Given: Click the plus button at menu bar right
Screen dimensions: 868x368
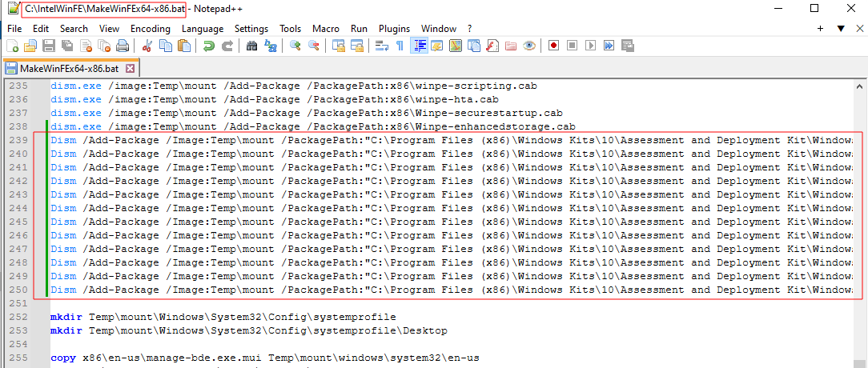Looking at the screenshot, I should tap(820, 28).
